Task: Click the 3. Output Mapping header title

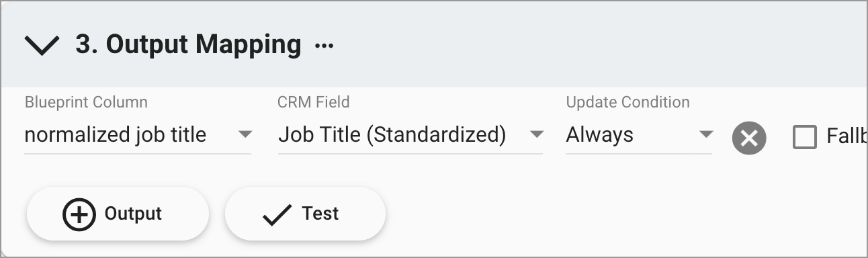Action: (188, 44)
